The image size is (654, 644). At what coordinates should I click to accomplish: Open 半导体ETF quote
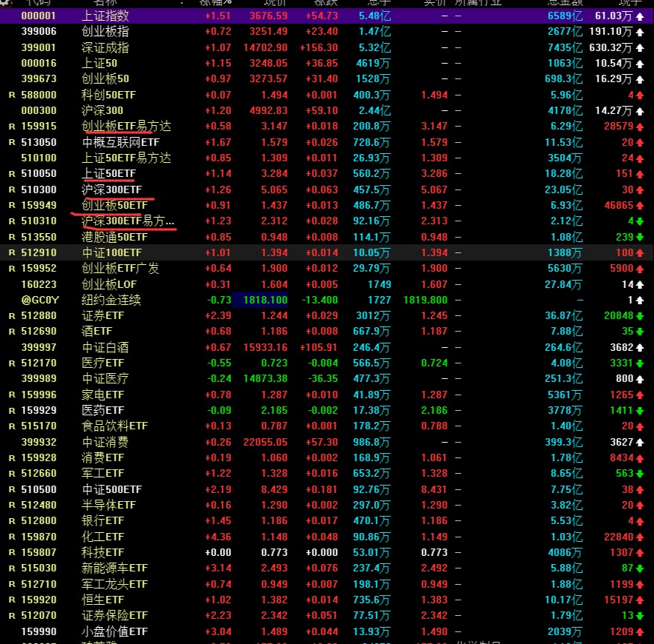pyautogui.click(x=109, y=505)
